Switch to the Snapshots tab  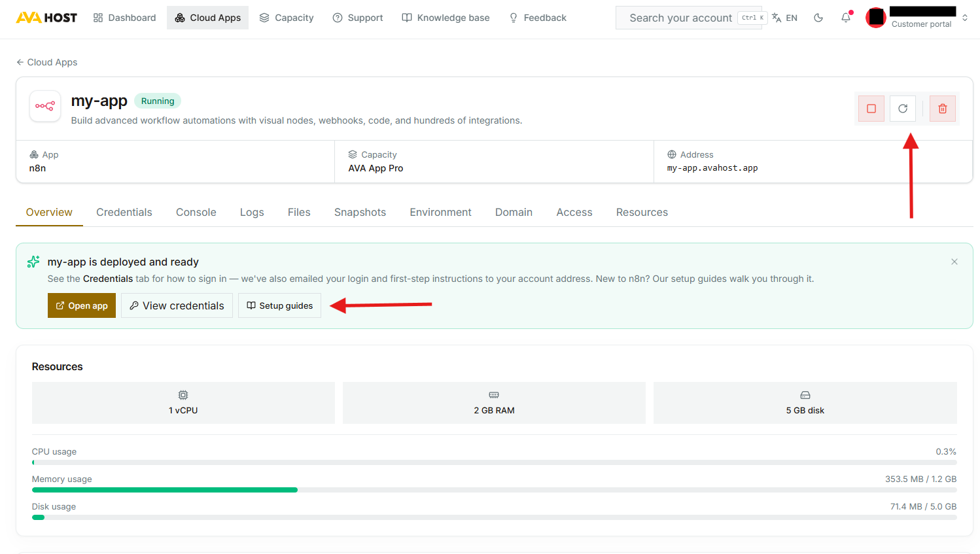coord(360,213)
